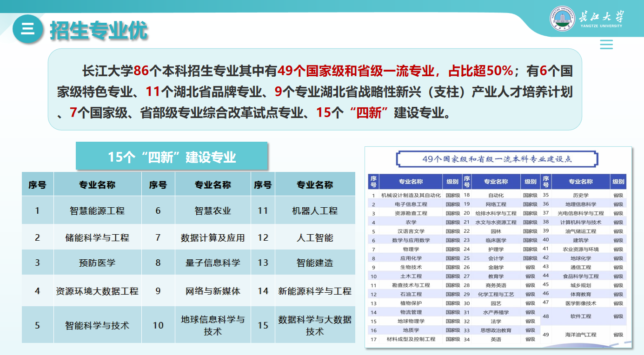Click the "海洋油气工程" entry
This screenshot has height=355, width=644.
[x=581, y=335]
